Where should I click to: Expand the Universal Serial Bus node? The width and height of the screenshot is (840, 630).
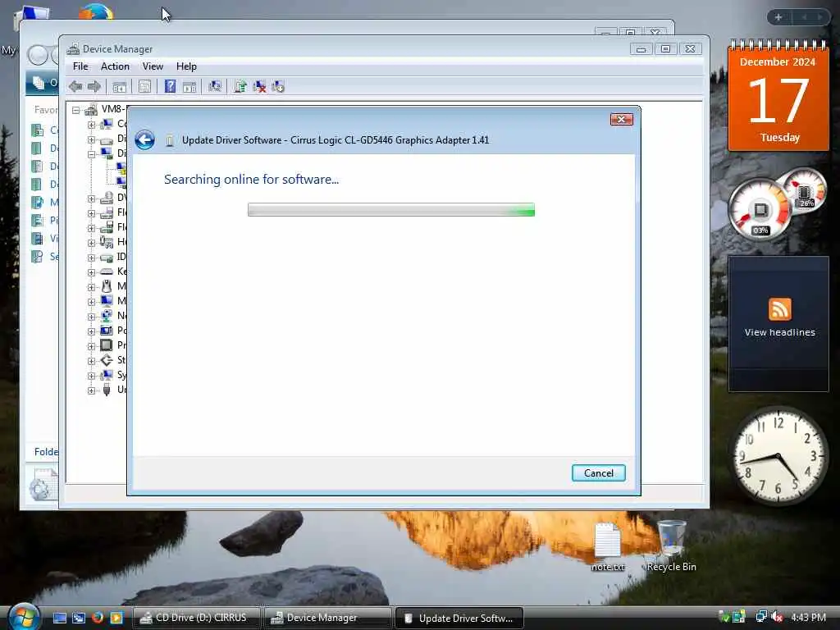[92, 390]
